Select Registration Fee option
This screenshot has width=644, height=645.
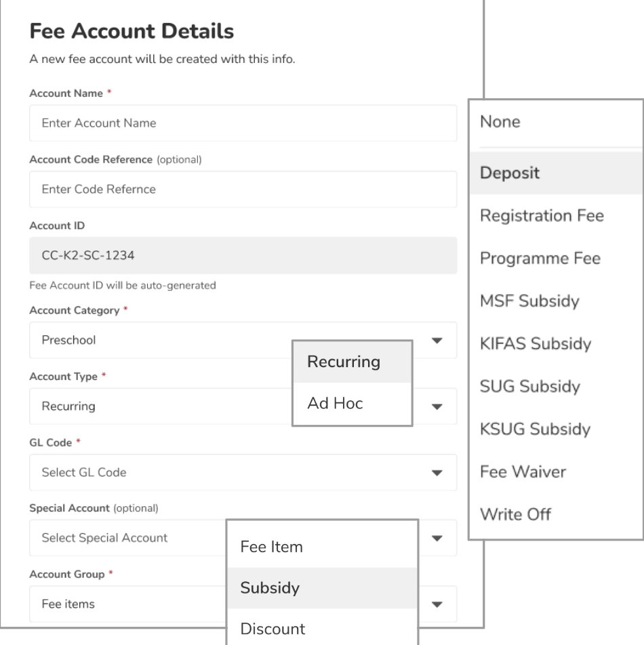pos(555,215)
